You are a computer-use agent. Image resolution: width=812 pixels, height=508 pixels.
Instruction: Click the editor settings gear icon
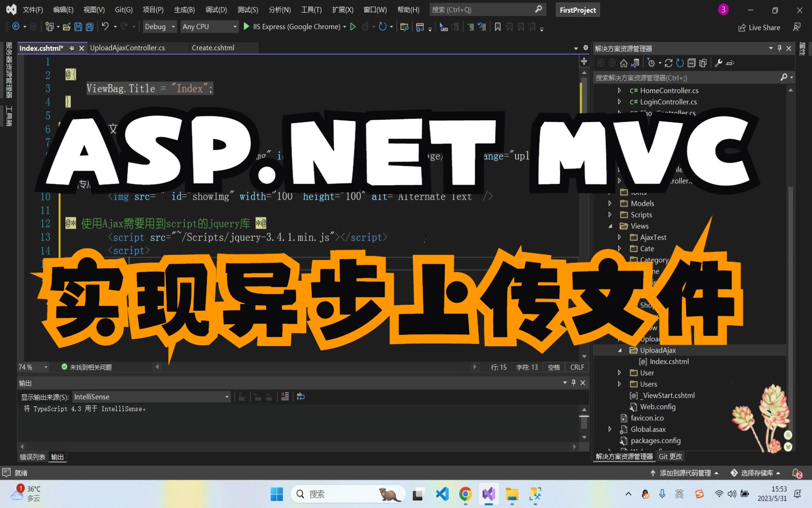click(x=586, y=48)
